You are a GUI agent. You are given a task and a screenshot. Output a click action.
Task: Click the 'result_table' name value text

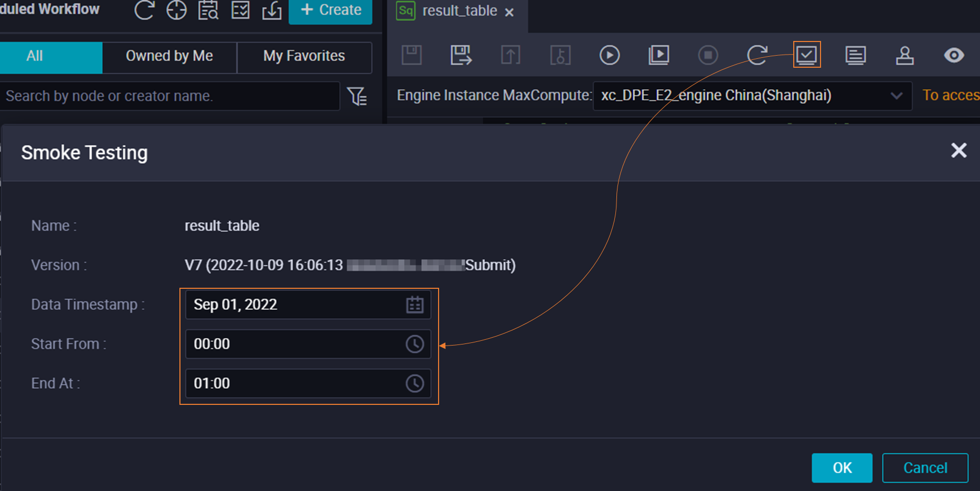(222, 226)
